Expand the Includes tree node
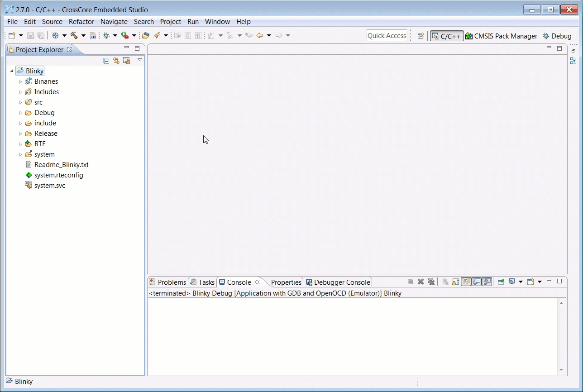583x392 pixels. coord(20,92)
